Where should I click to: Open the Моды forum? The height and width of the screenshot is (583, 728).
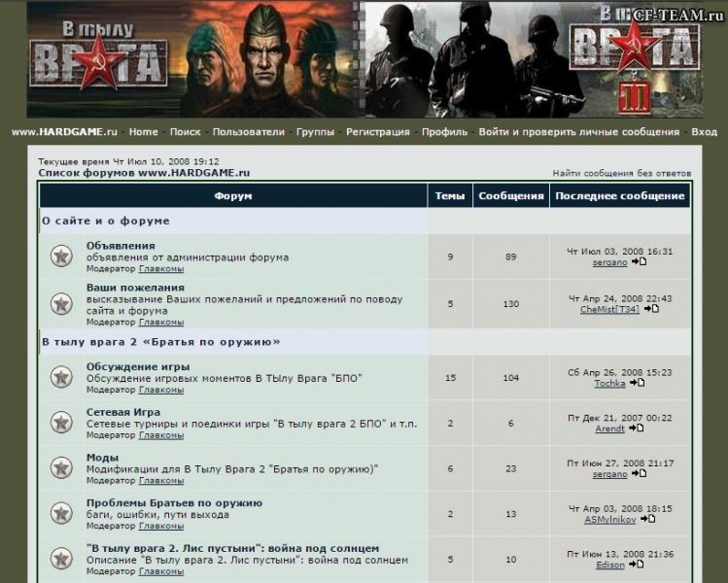tap(103, 458)
